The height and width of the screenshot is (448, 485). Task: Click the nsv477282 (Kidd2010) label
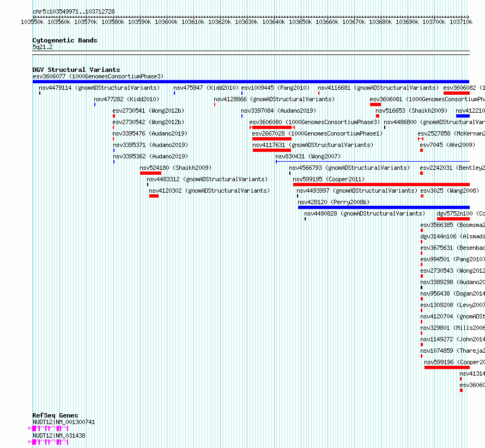pos(126,99)
